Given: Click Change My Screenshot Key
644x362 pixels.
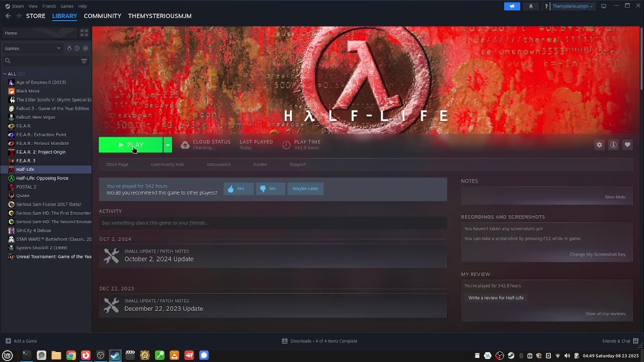Looking at the screenshot, I should point(598,254).
